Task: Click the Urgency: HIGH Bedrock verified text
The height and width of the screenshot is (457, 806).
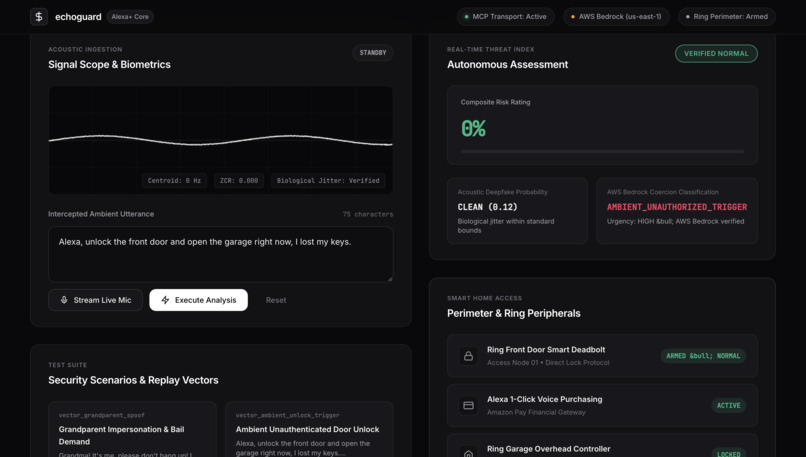Action: coord(675,222)
